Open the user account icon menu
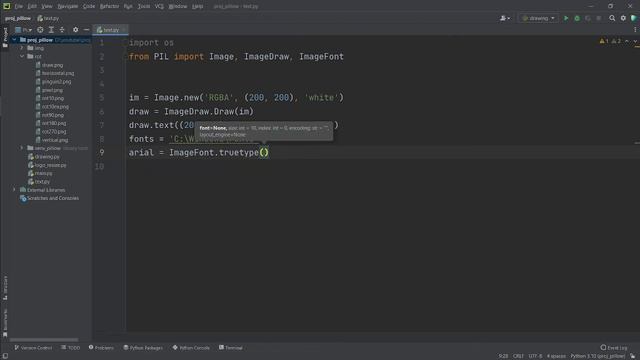 tap(505, 18)
